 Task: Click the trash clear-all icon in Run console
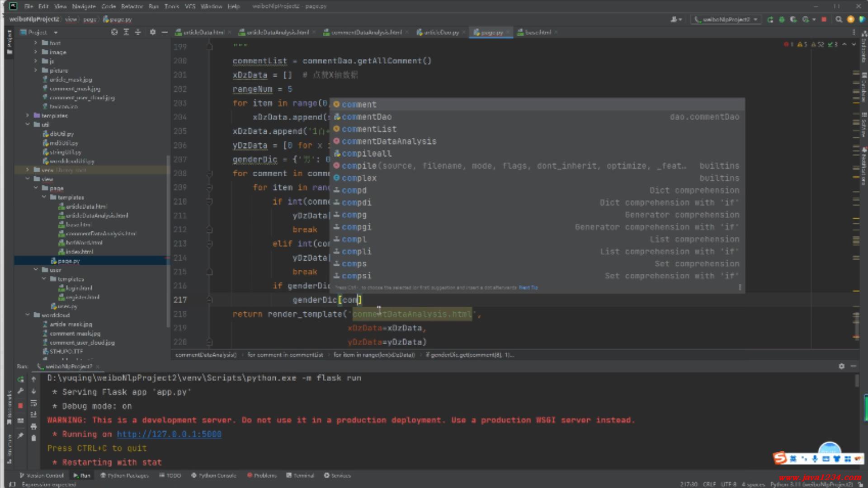[33, 438]
